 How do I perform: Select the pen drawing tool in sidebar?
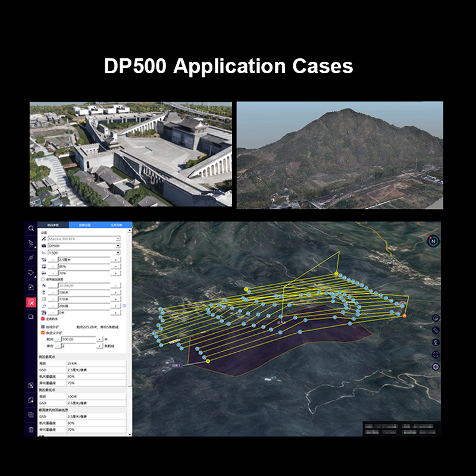pyautogui.click(x=31, y=243)
